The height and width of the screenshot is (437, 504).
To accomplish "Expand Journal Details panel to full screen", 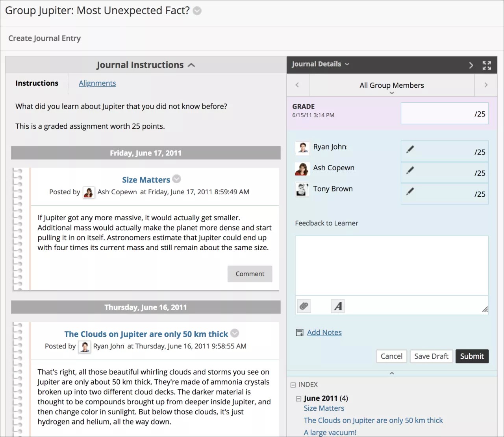I will click(x=487, y=65).
